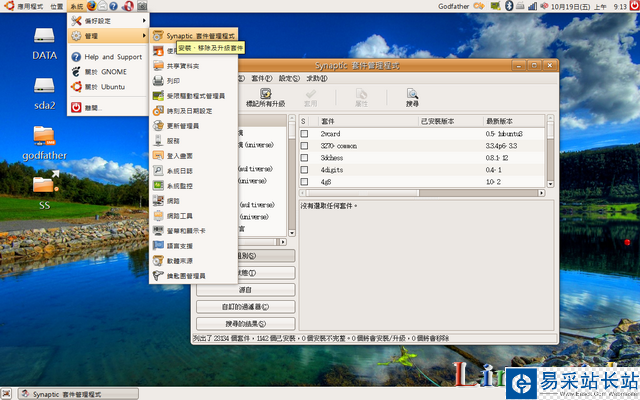Open 求助(H) help menu in Synaptic
The width and height of the screenshot is (640, 400).
317,78
